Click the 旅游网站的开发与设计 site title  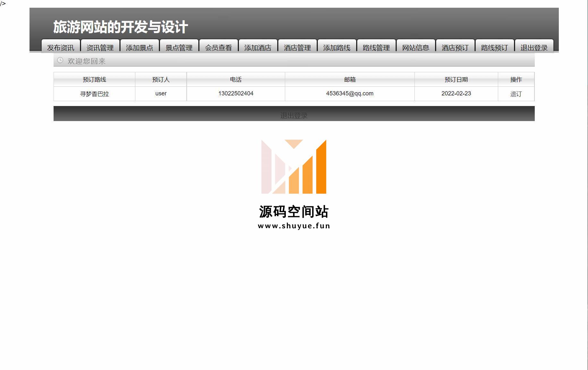point(121,27)
